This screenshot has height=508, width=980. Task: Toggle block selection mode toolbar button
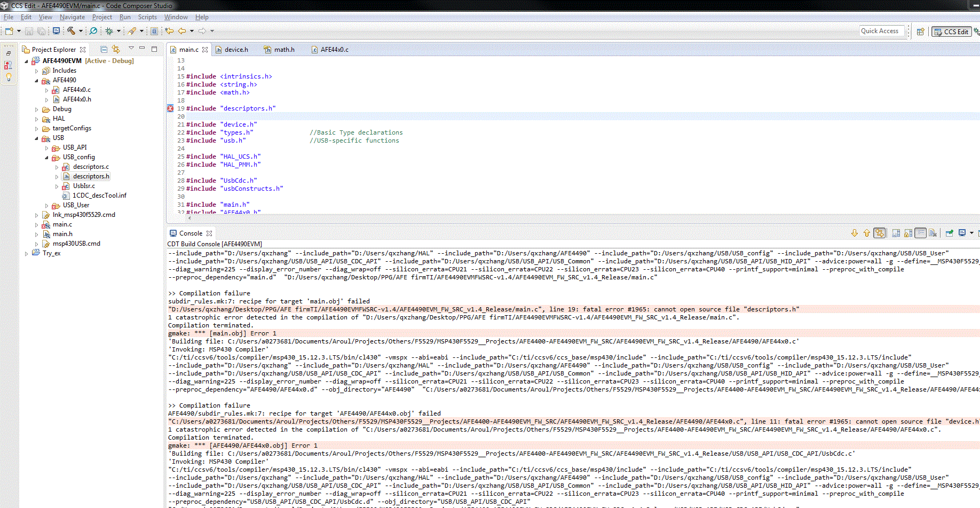[154, 31]
